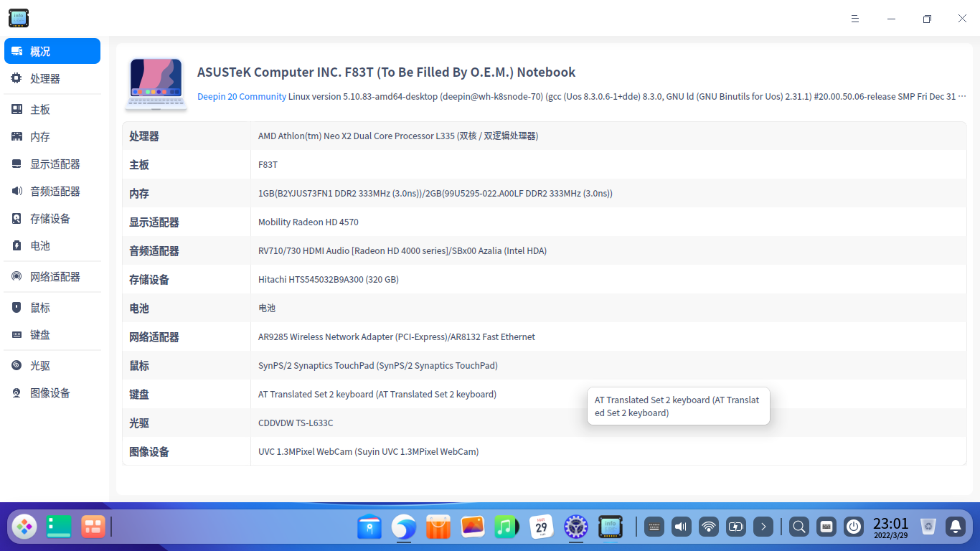
Task: Click 显示适配器 label in the overview table
Action: [x=154, y=222]
